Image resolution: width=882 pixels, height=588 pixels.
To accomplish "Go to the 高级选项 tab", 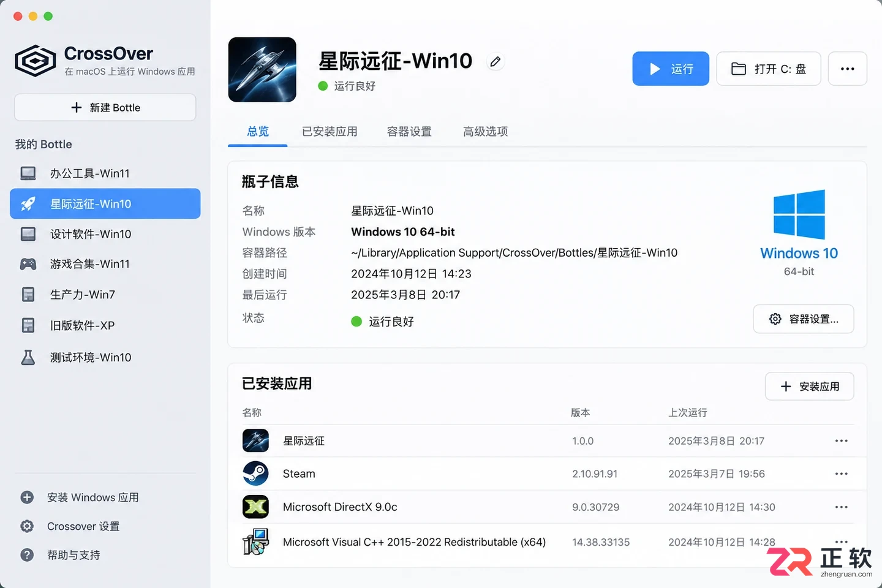I will pyautogui.click(x=485, y=131).
